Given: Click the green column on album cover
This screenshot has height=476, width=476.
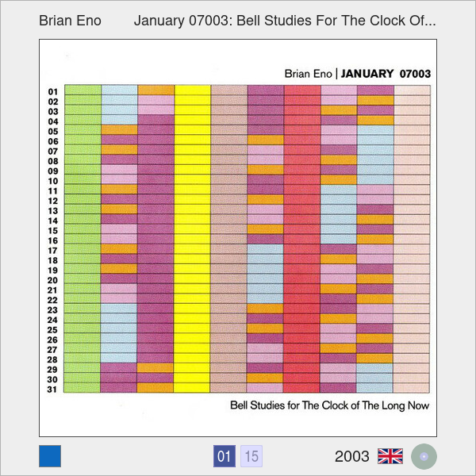Looking at the screenshot, I should (x=83, y=238).
